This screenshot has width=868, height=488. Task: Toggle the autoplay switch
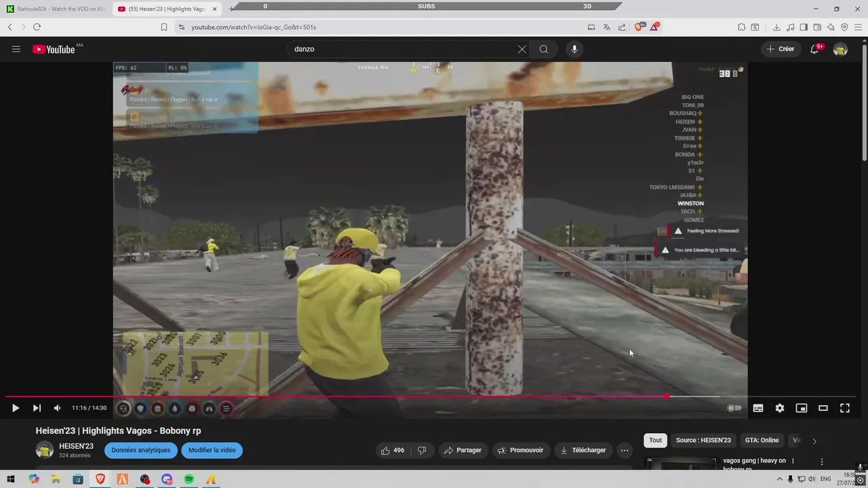pyautogui.click(x=734, y=408)
